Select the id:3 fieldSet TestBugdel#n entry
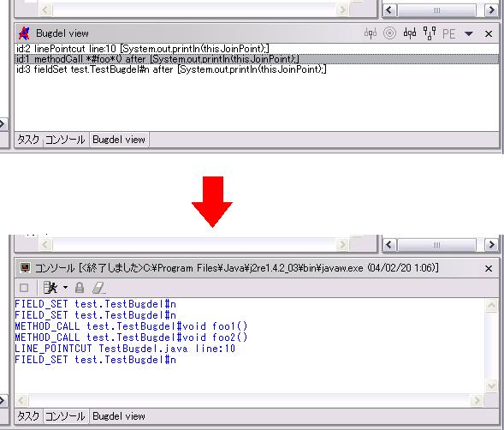This screenshot has height=430, width=504. click(171, 69)
